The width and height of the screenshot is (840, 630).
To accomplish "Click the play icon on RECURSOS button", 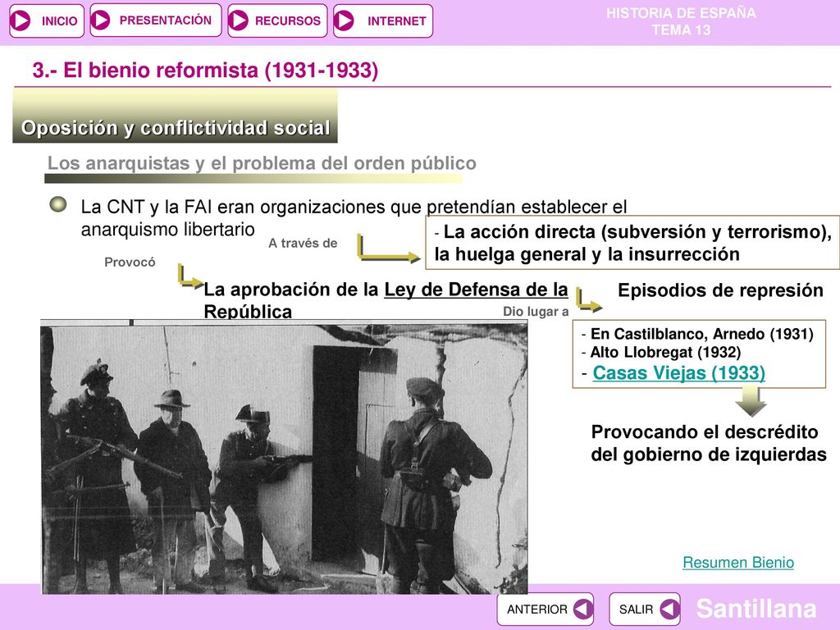I will click(x=238, y=21).
